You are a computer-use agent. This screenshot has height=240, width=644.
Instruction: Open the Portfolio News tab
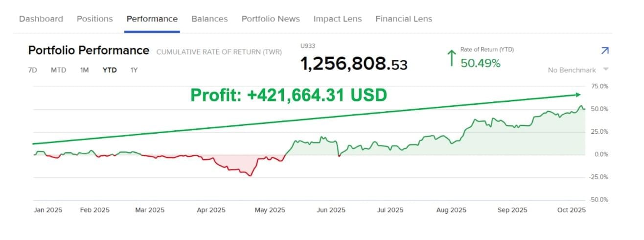coord(271,19)
